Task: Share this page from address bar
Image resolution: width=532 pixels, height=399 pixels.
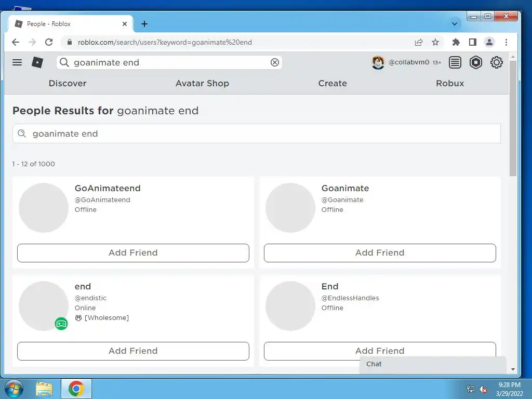Action: (419, 42)
